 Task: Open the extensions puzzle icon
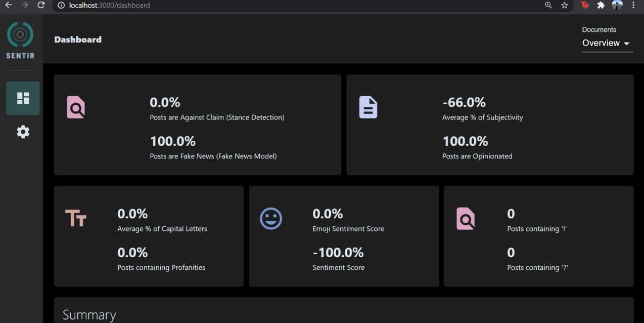tap(601, 5)
